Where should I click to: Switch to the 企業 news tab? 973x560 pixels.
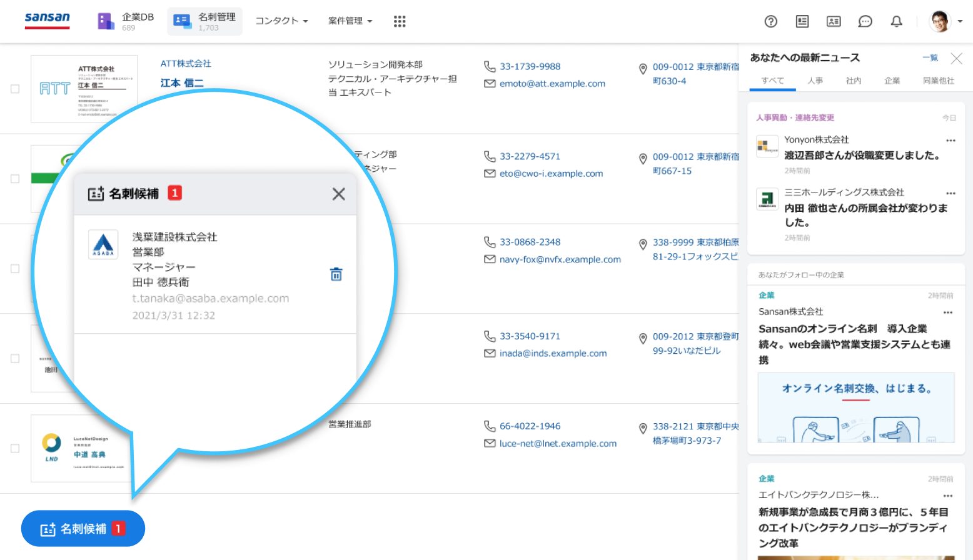(x=892, y=81)
